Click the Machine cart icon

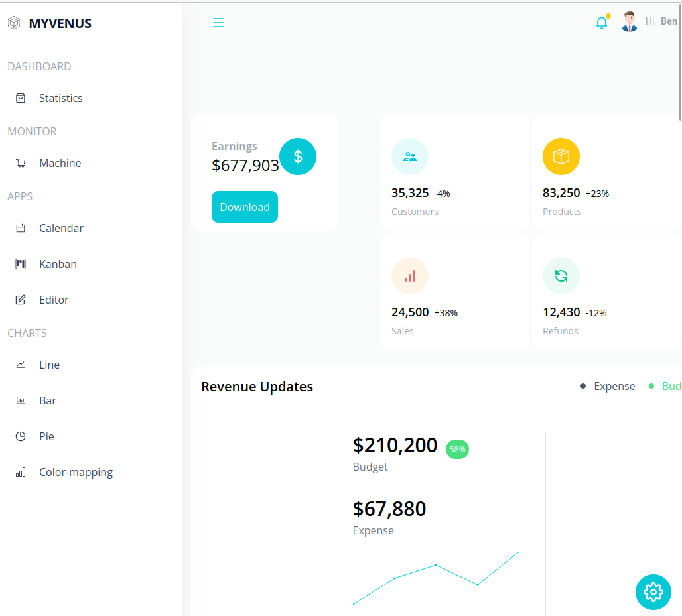point(21,164)
